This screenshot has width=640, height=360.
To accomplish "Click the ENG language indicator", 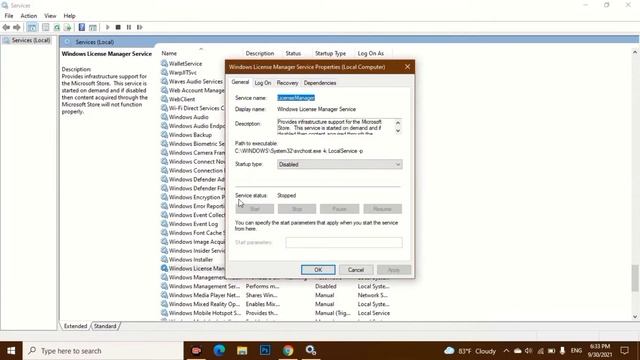I will (576, 351).
